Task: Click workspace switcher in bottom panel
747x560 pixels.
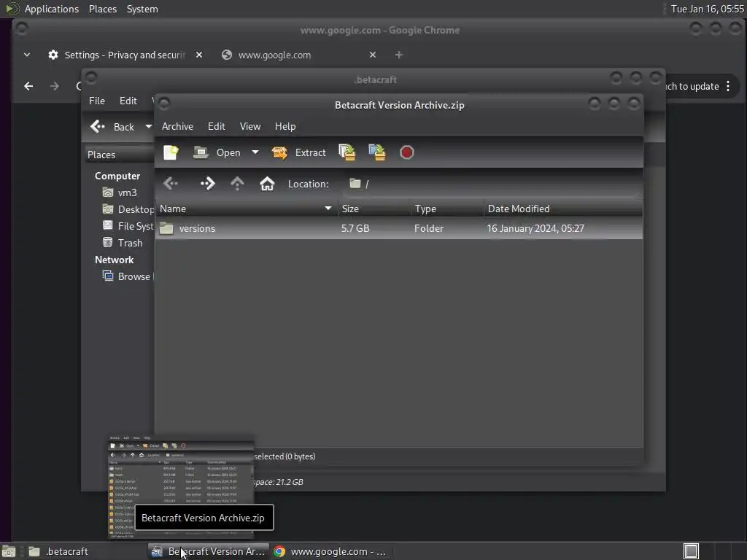Action: pos(691,551)
